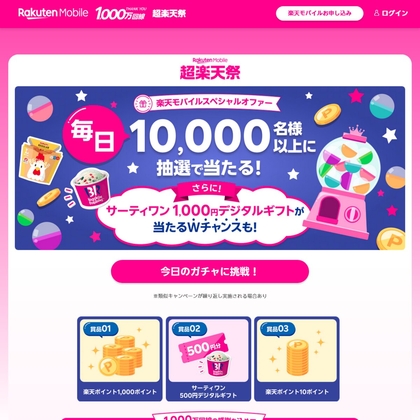
Task: Click the 1000万回線 thank you logo
Action: click(x=121, y=13)
